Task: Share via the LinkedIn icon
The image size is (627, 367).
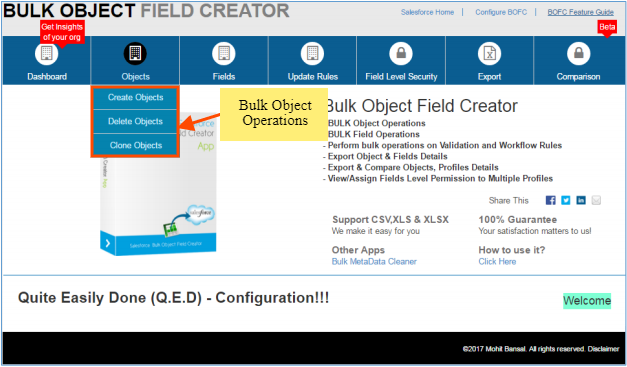Action: click(581, 200)
